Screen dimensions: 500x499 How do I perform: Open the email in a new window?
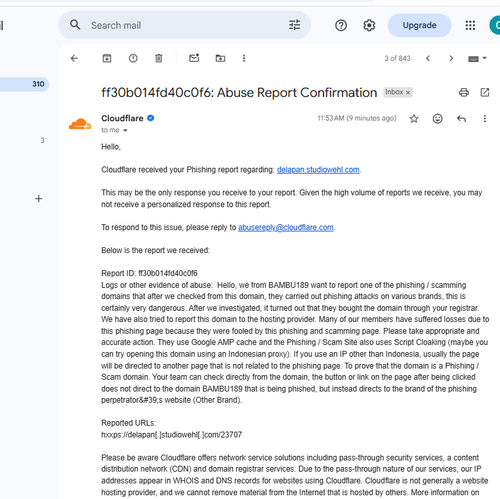pos(485,92)
